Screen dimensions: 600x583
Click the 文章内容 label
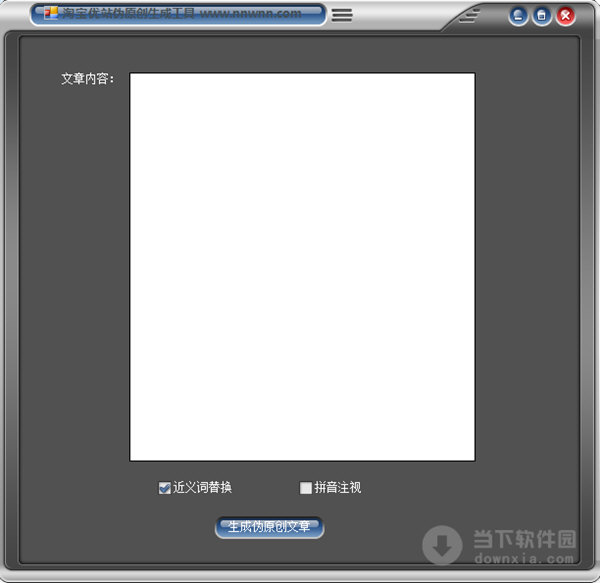(87, 80)
